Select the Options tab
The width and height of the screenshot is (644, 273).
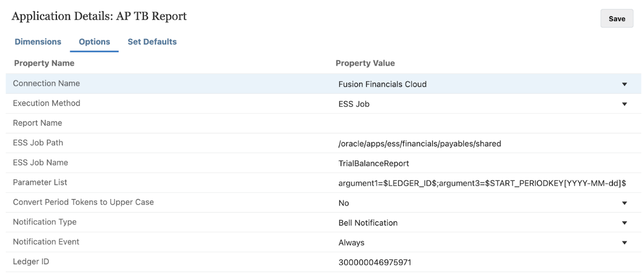94,42
